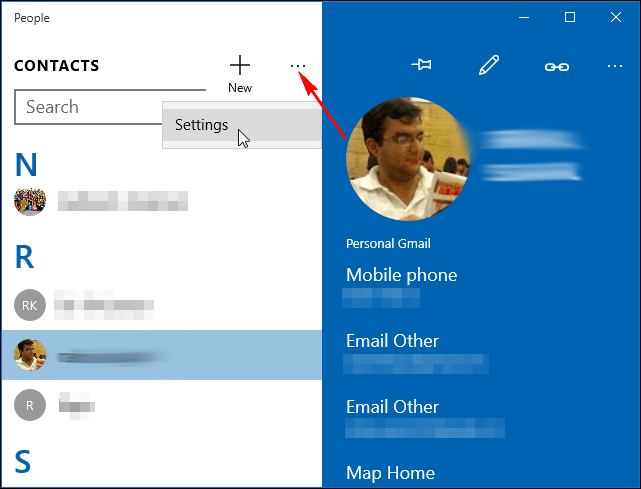Select the highlighted contact with photo
This screenshot has height=489, width=641.
[x=162, y=355]
